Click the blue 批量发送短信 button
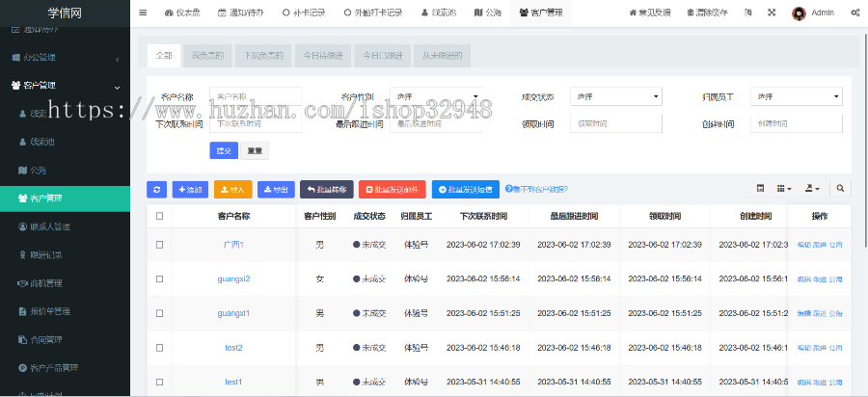Image resolution: width=868 pixels, height=397 pixels. pos(466,189)
